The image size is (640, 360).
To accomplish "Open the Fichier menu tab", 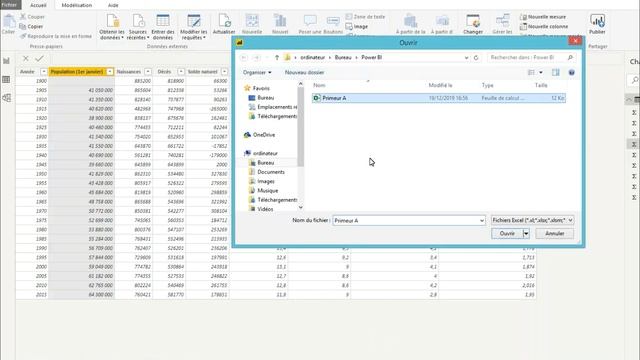I will pos(10,5).
